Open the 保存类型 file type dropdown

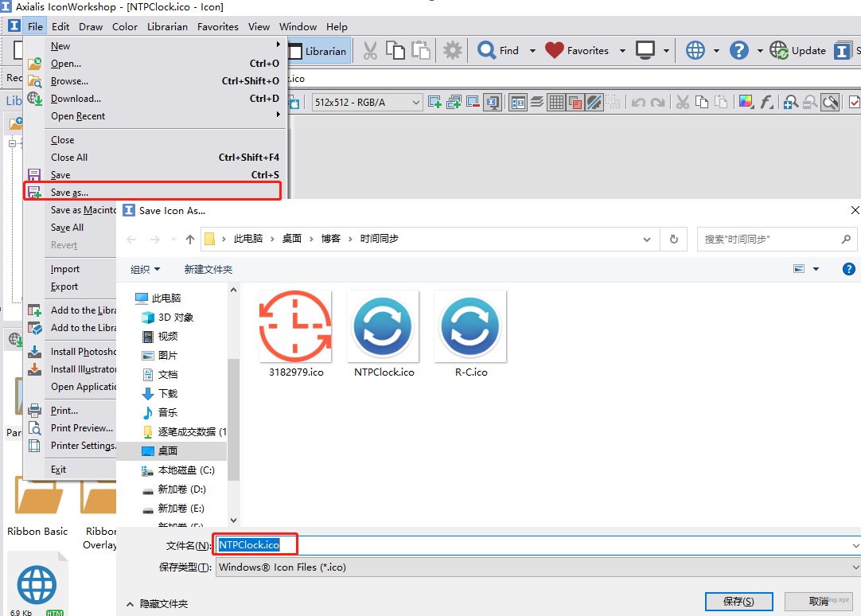click(x=537, y=567)
